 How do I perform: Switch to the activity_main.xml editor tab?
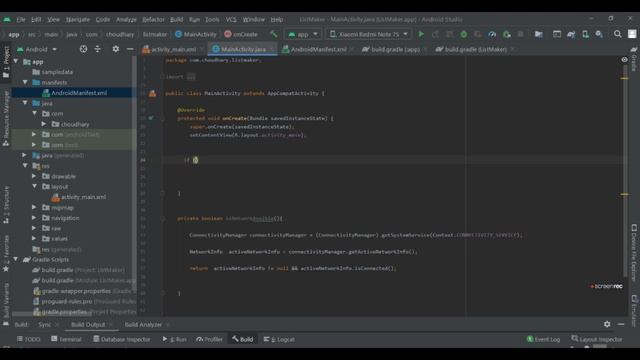pos(173,49)
